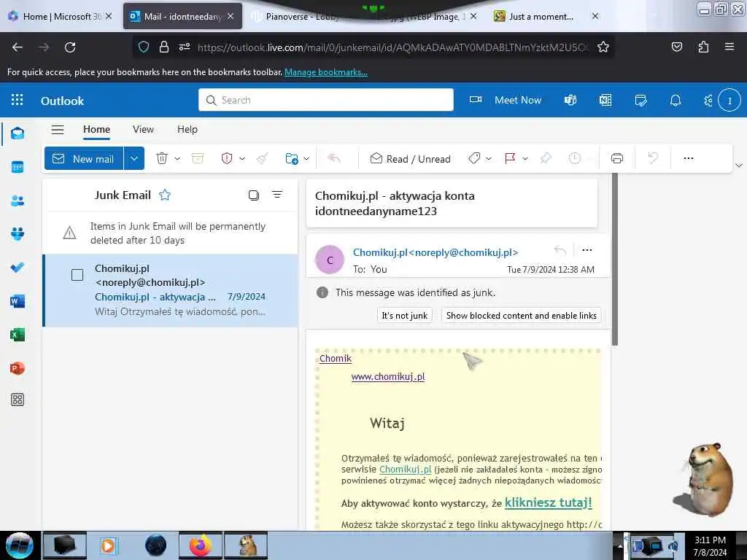
Task: Click the Flag icon in ribbon
Action: (x=510, y=158)
